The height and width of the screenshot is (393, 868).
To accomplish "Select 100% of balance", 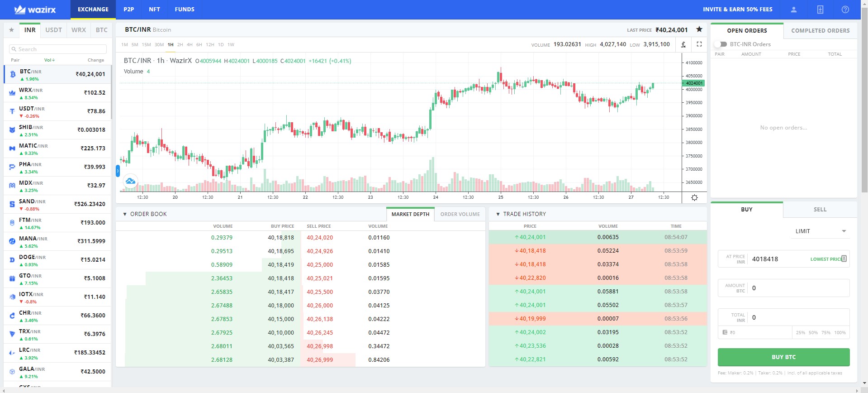I will [x=840, y=333].
